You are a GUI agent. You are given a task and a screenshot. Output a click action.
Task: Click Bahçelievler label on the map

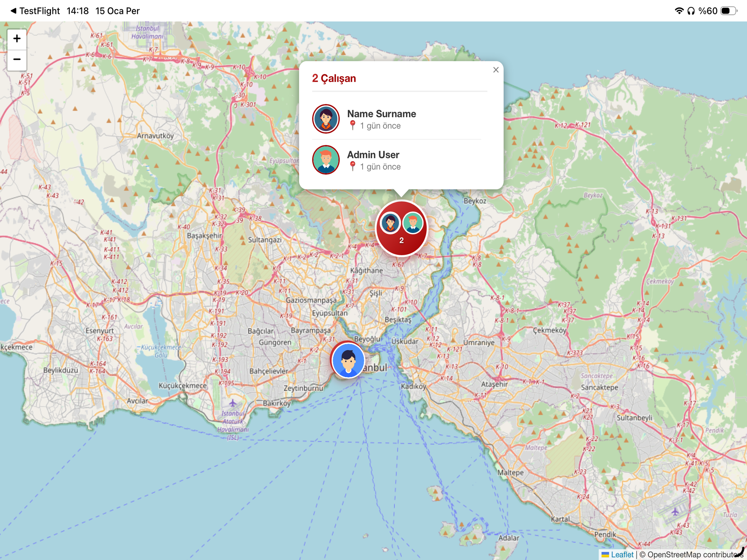coord(269,371)
